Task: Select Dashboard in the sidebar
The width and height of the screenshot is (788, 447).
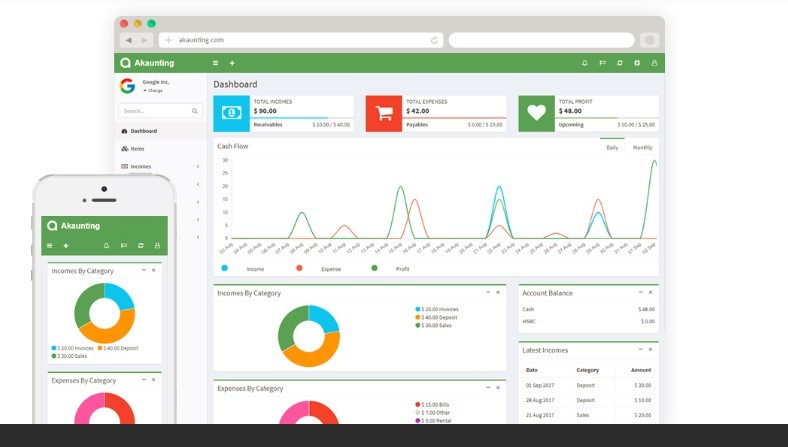Action: pyautogui.click(x=143, y=131)
